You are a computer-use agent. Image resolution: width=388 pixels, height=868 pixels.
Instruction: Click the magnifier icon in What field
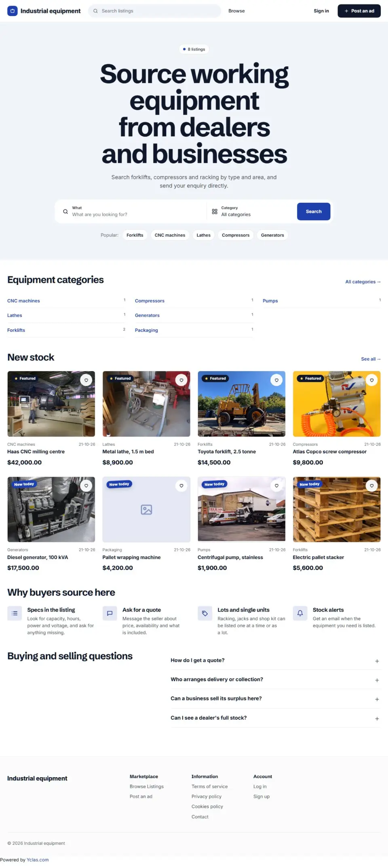pos(65,211)
